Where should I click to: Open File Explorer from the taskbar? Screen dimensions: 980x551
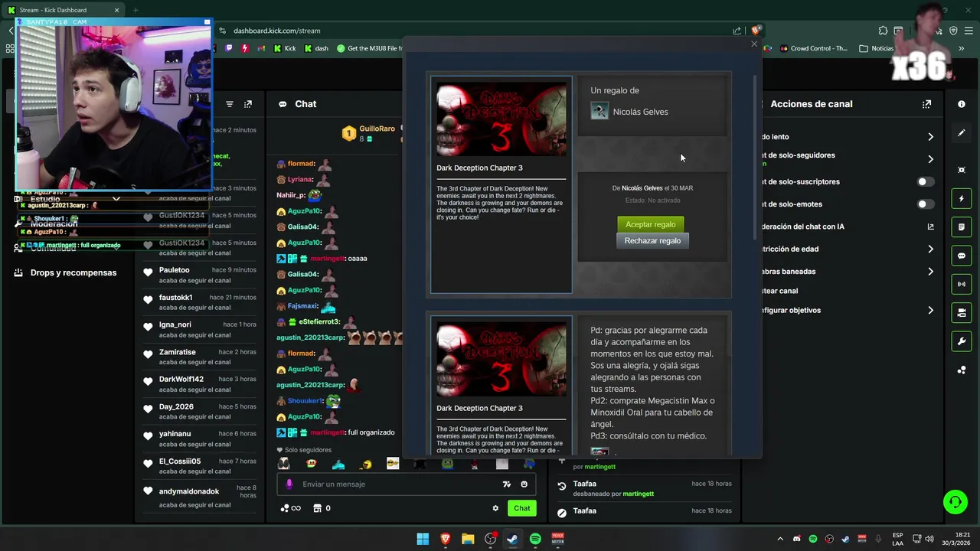point(468,539)
